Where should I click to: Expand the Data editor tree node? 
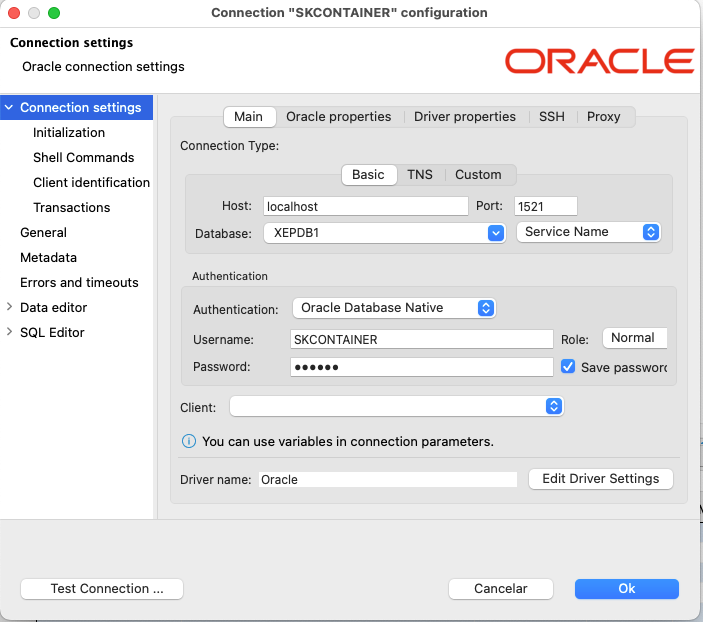[x=10, y=308]
